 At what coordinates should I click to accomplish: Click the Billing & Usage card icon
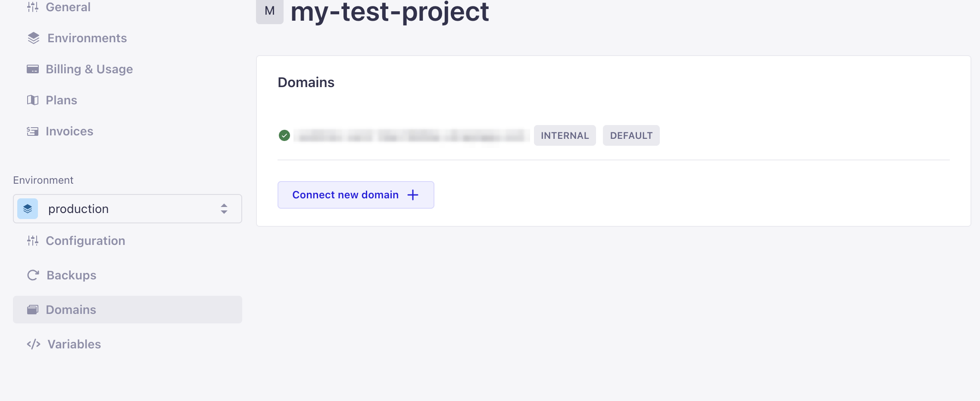coord(33,69)
